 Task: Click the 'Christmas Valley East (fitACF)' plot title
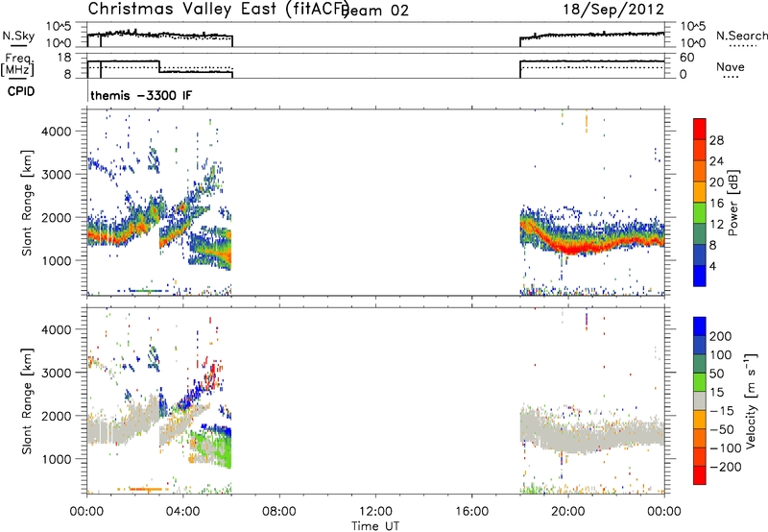click(x=219, y=9)
